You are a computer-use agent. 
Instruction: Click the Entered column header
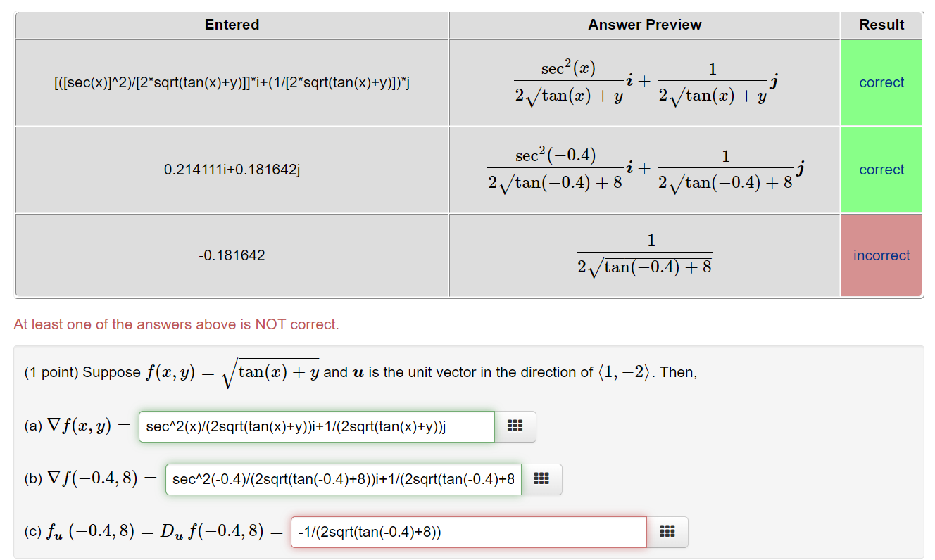[232, 24]
